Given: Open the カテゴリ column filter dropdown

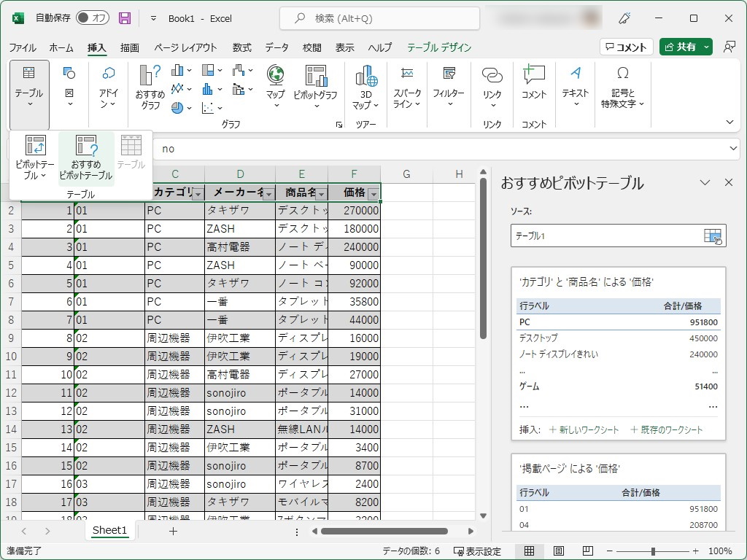Looking at the screenshot, I should 198,193.
